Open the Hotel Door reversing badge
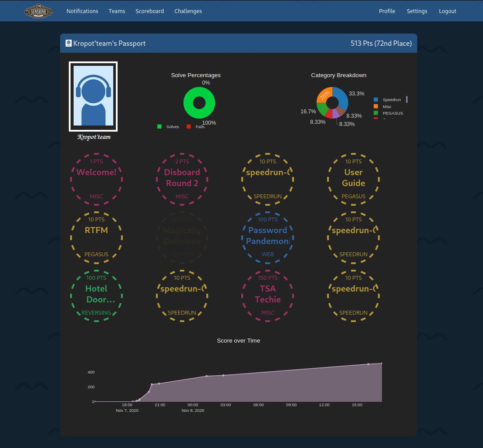Image resolution: width=483 pixels, height=448 pixels. click(96, 295)
